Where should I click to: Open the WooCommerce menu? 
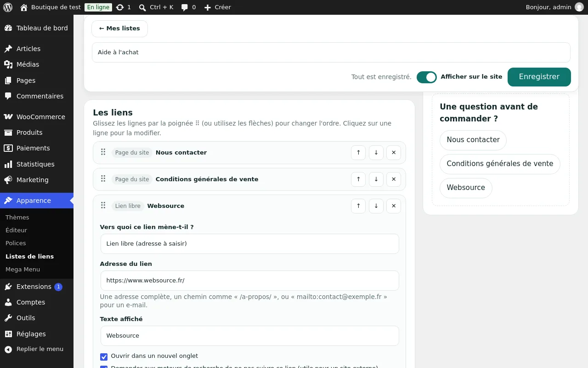point(37,117)
